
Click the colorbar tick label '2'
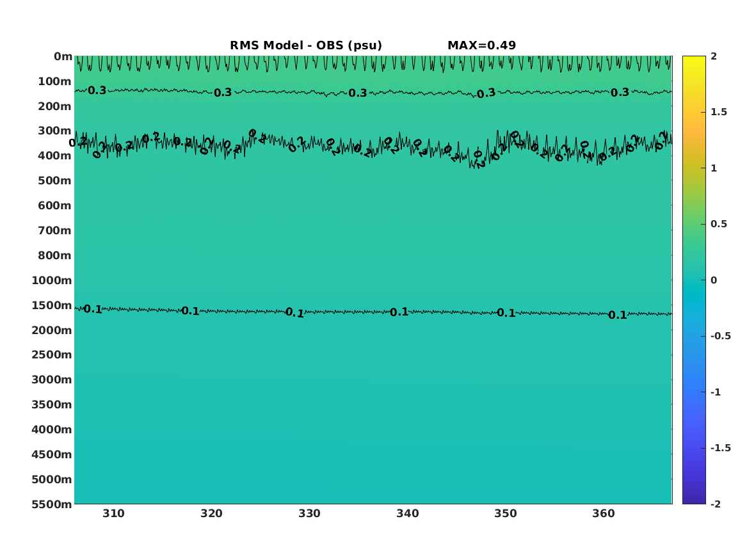click(714, 56)
